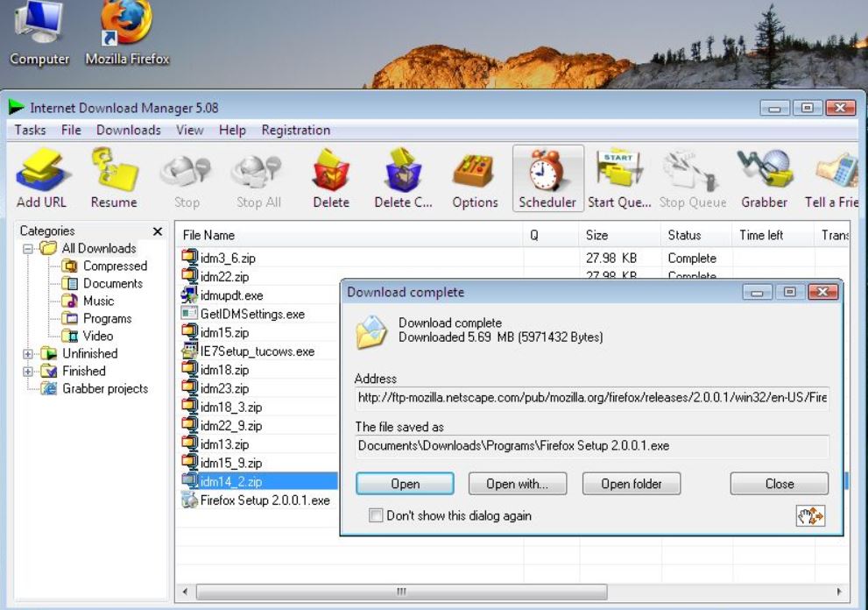Click the horizontal scrollbar thumb
This screenshot has height=610, width=868.
pyautogui.click(x=402, y=592)
